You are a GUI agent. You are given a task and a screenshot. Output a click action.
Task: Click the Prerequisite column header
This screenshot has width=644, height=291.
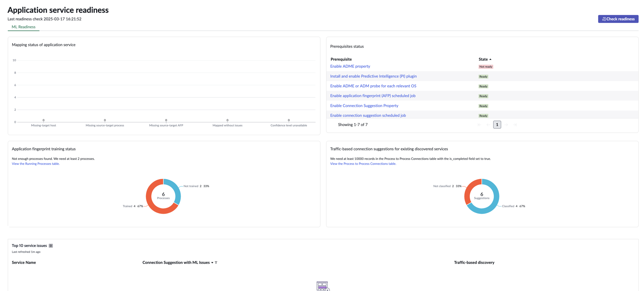tap(341, 59)
